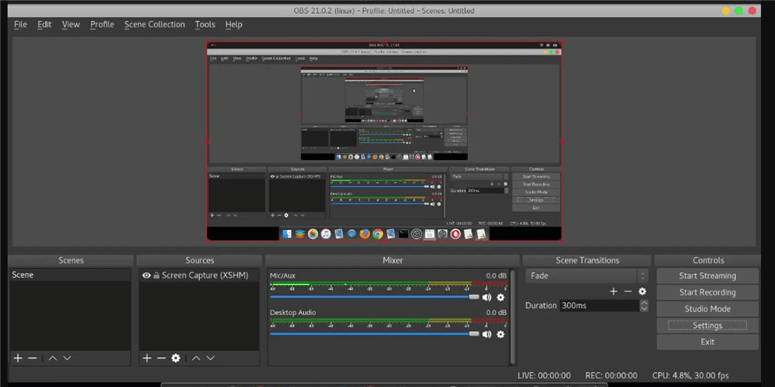Mute the Mic/Aux channel
The height and width of the screenshot is (387, 775).
(487, 297)
